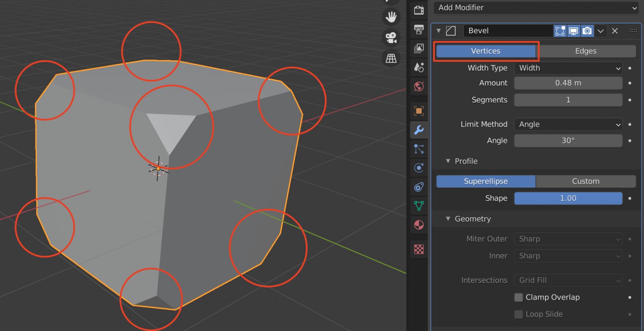Open the Limit Method dropdown
The image size is (644, 331).
[568, 124]
